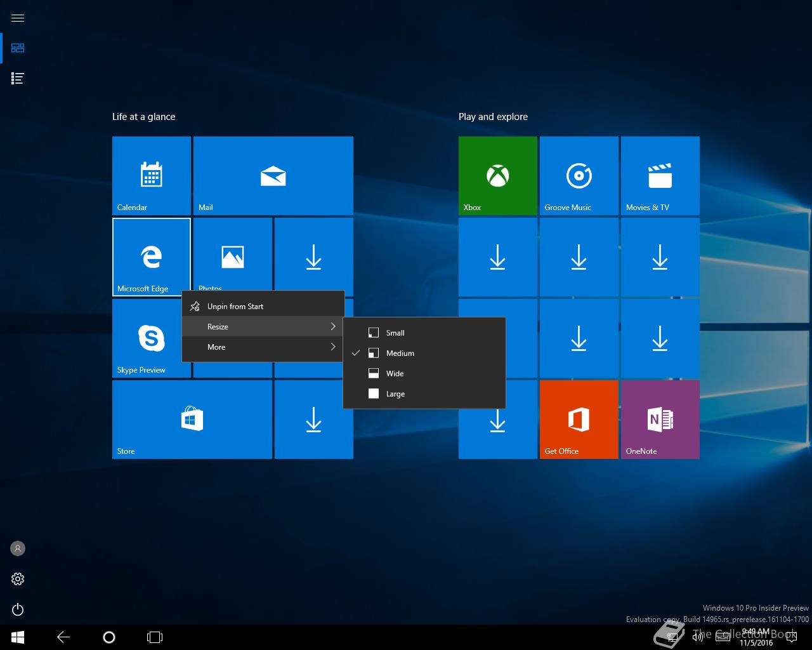The image size is (812, 650).
Task: Expand the hamburger menu in the sidebar
Action: coord(18,18)
